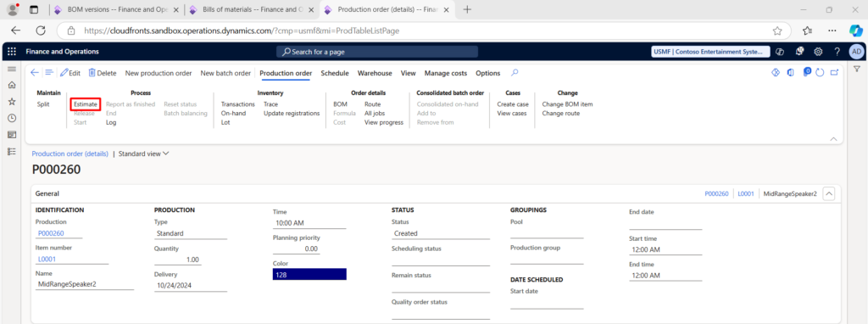
Task: Open the Standard view dropdown
Action: pyautogui.click(x=144, y=154)
